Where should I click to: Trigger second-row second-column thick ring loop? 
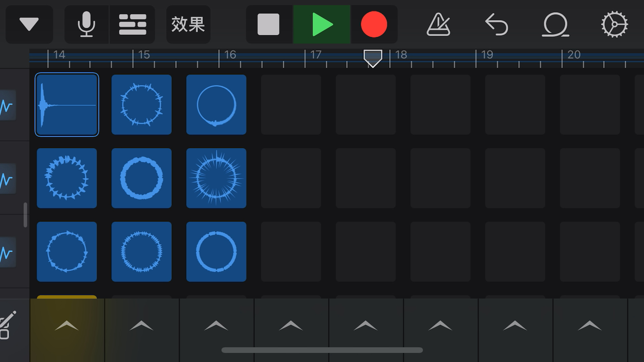coord(141,178)
